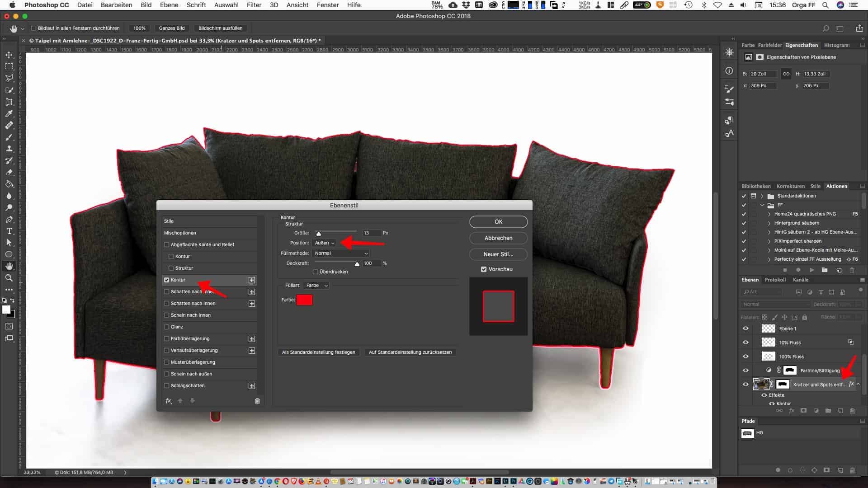The height and width of the screenshot is (488, 868).
Task: Select the Crop tool
Action: click(x=9, y=102)
